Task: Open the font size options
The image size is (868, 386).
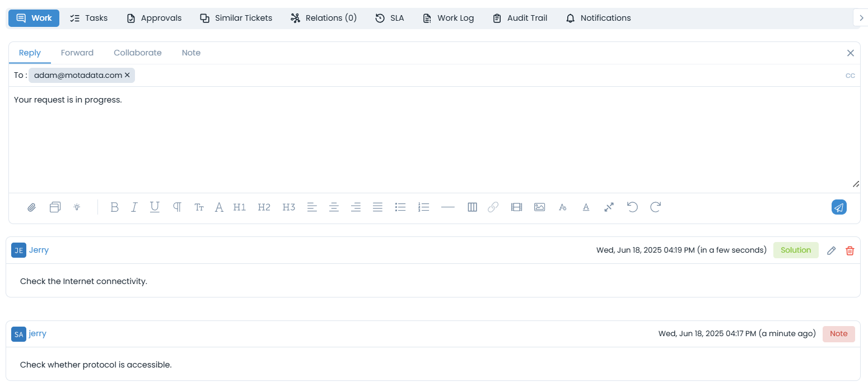Action: click(199, 207)
